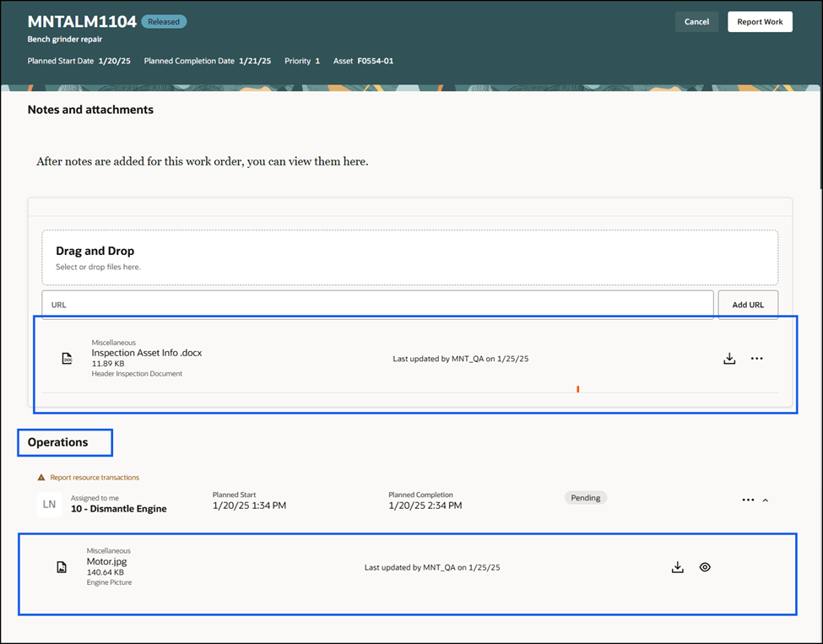This screenshot has width=823, height=644.
Task: Collapse the Dismantle Engine operation row
Action: [x=766, y=500]
